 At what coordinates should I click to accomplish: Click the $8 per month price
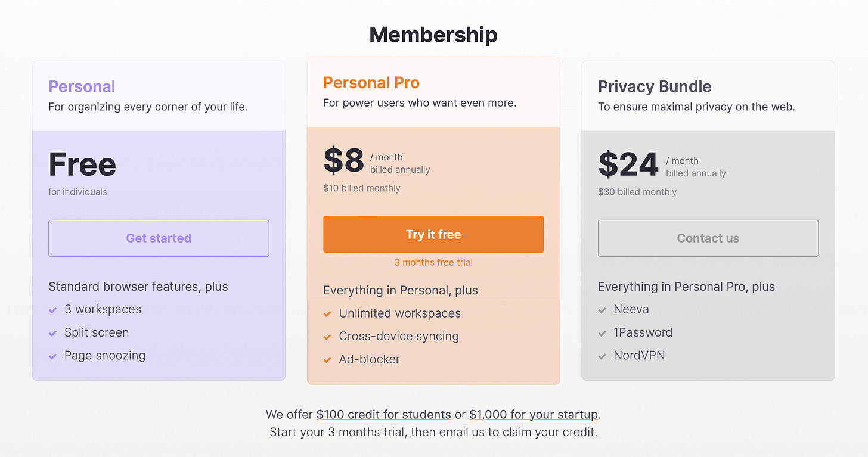pos(344,160)
